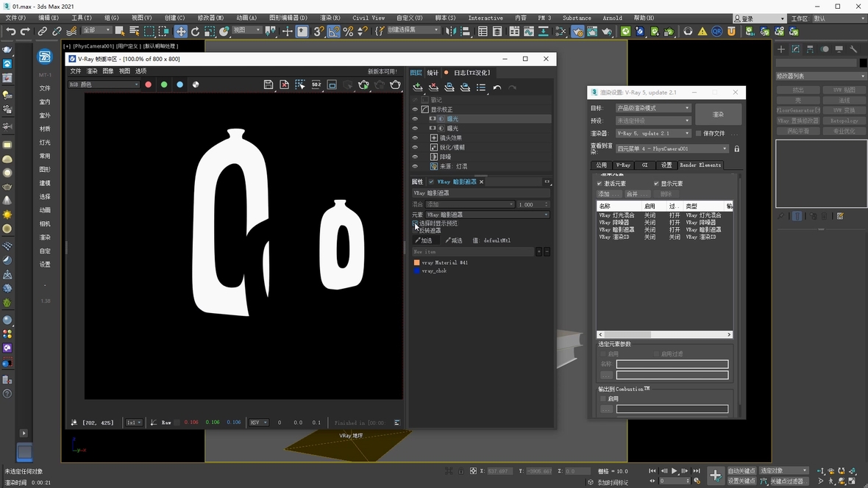This screenshot has height=488, width=868.
Task: Open the 渲染(R) menu in menu bar
Action: coord(330,18)
